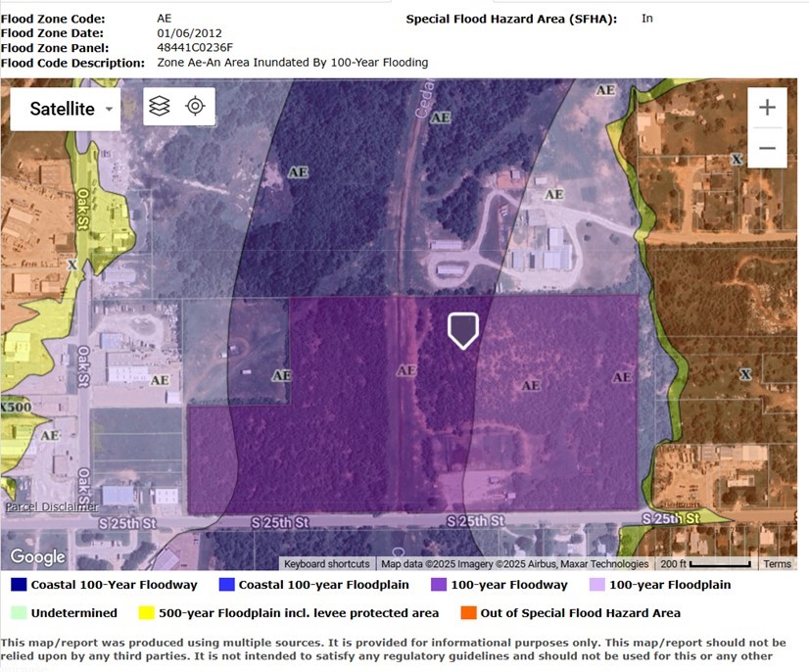809x672 pixels.
Task: Open the Satellite map type dropdown
Action: pyautogui.click(x=65, y=109)
